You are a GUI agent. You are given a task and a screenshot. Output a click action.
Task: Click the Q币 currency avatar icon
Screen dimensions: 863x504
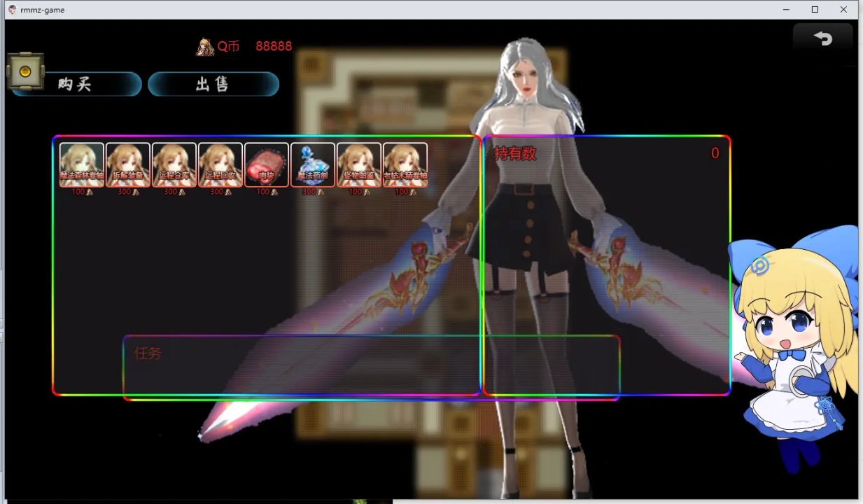point(205,46)
